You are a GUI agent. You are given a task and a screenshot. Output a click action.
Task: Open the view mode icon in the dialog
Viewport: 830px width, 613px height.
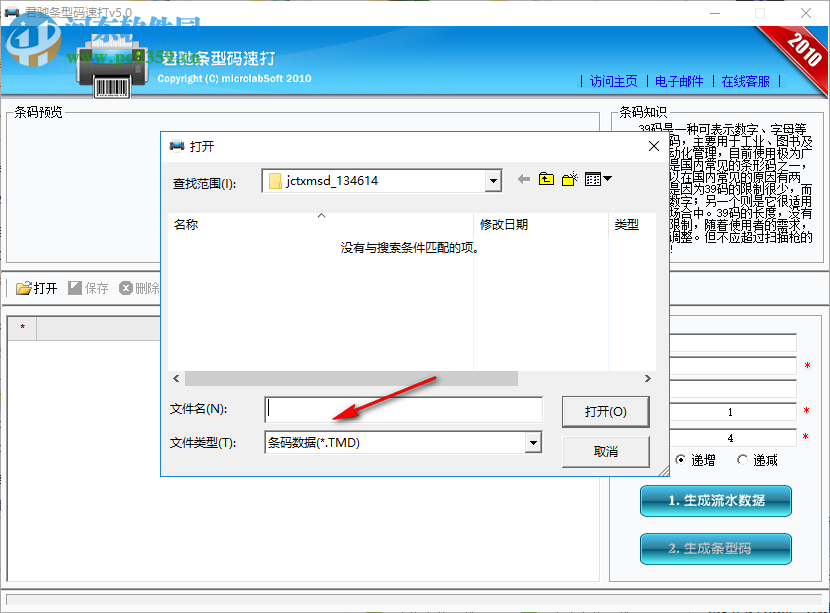click(x=590, y=179)
